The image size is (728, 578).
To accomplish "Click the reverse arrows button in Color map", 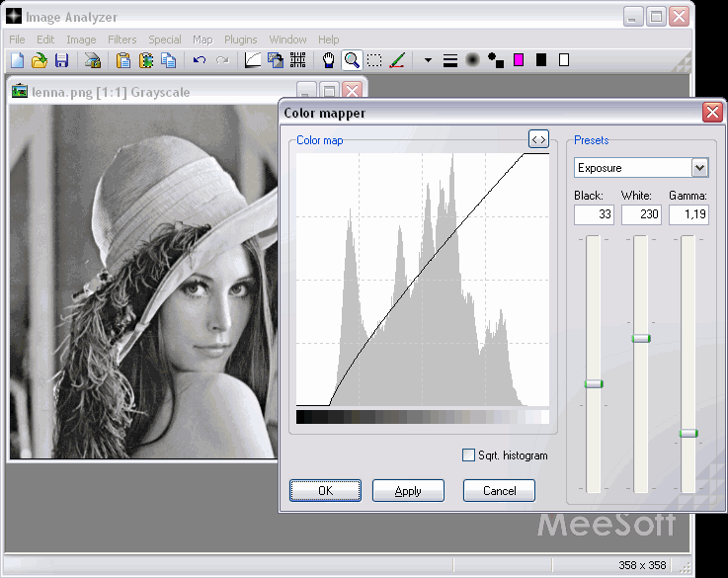I will pyautogui.click(x=538, y=139).
